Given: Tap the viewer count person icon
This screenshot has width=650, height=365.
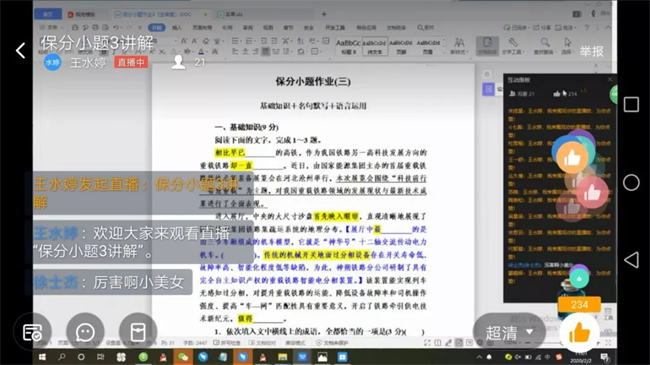Looking at the screenshot, I should point(178,62).
